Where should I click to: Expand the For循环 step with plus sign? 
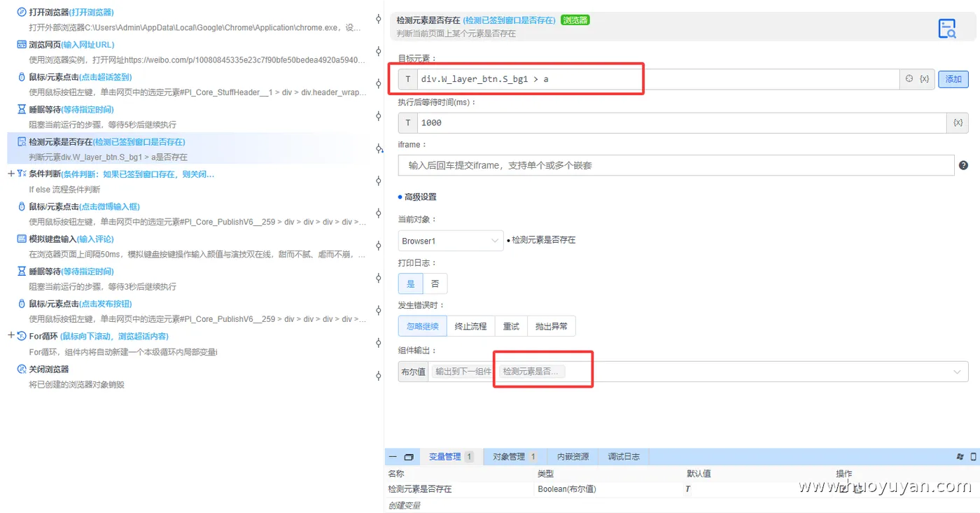[10, 336]
